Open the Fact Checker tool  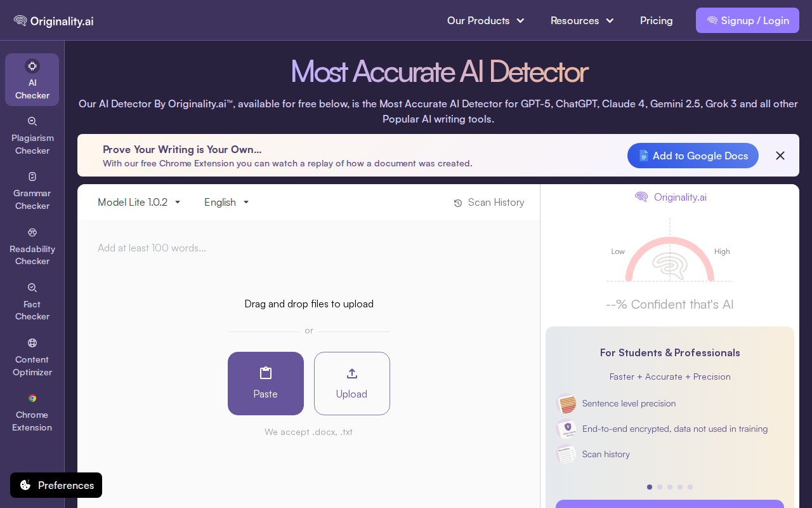pyautogui.click(x=32, y=302)
